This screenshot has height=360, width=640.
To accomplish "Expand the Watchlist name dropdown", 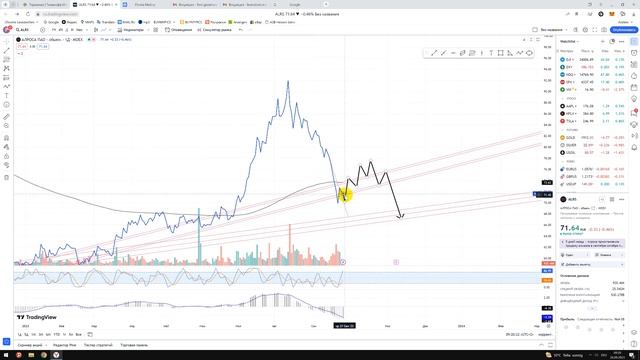I will (570, 42).
